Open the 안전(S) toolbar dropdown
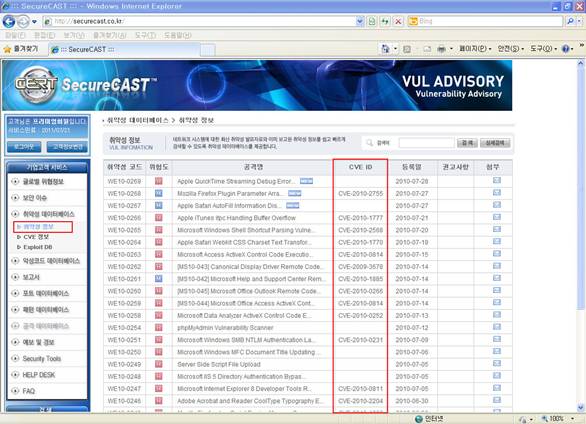586x424 pixels. click(511, 49)
